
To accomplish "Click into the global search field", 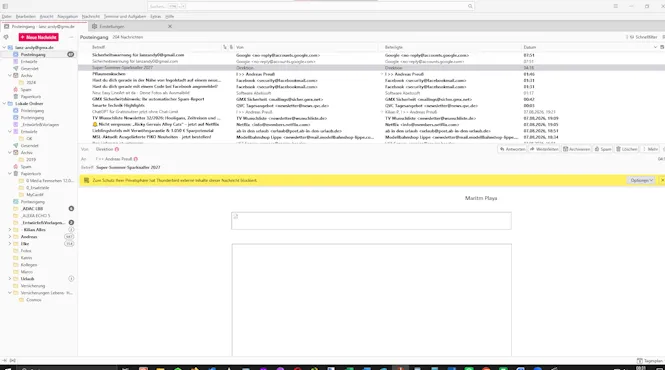I will click(x=310, y=6).
